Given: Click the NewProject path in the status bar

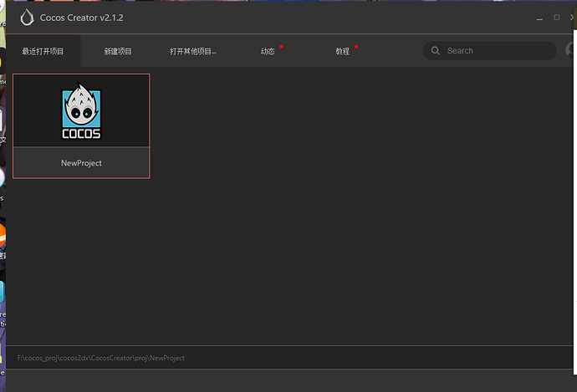Looking at the screenshot, I should (101, 358).
